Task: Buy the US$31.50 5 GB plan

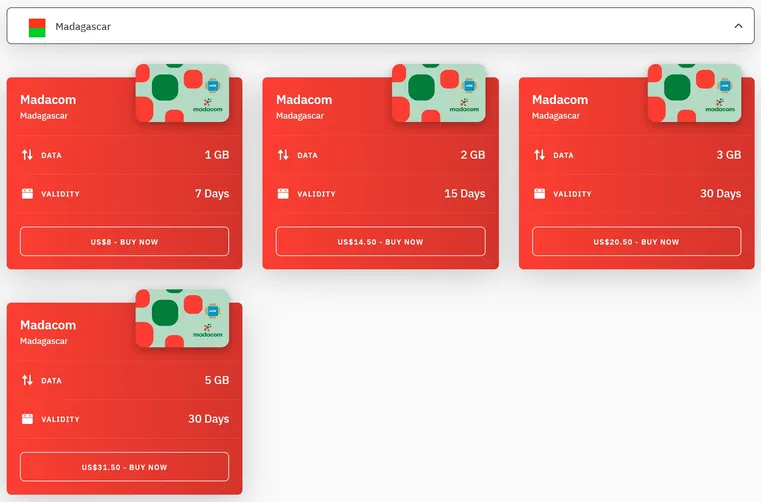Action: [x=124, y=467]
